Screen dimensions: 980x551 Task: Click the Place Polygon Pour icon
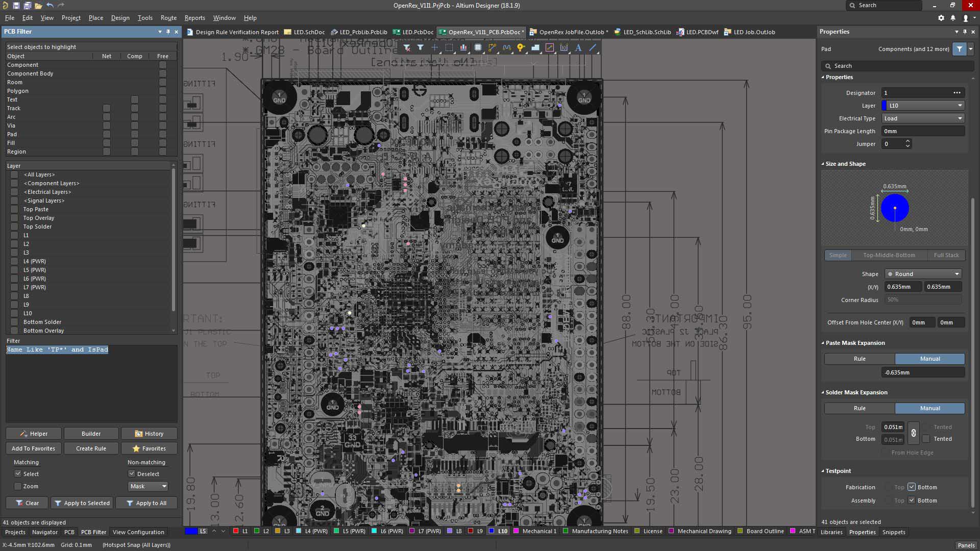point(535,47)
